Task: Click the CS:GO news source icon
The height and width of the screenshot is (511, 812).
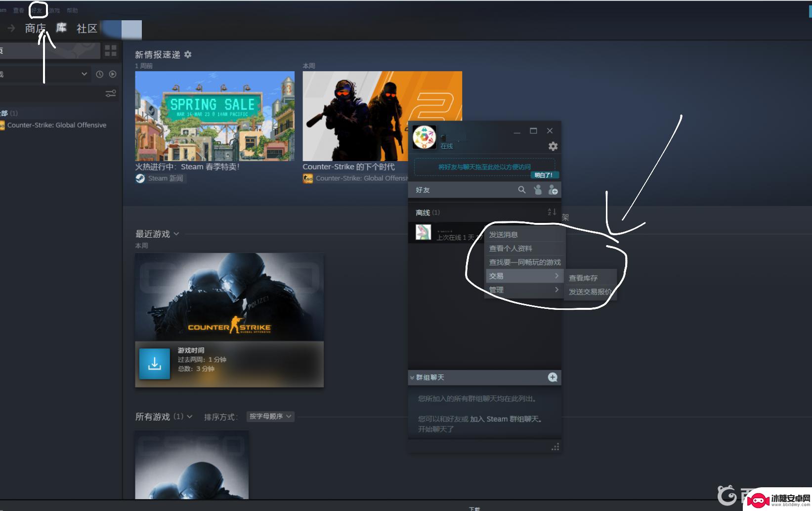Action: pyautogui.click(x=308, y=178)
